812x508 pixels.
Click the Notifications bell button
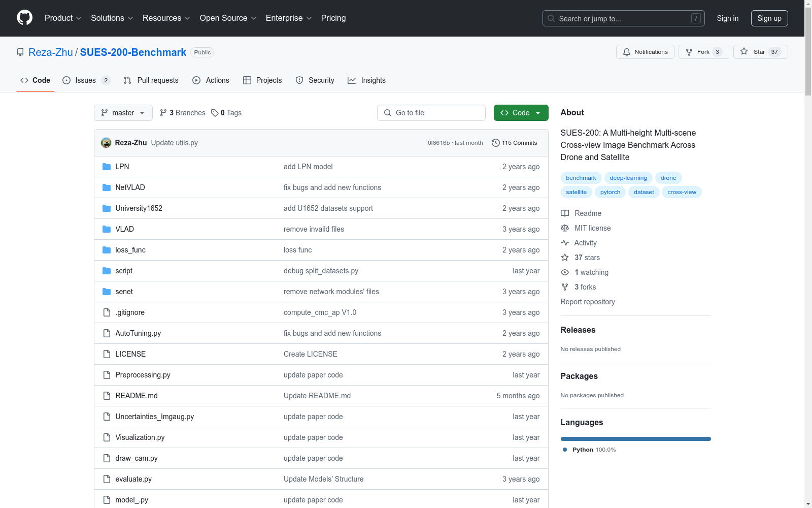pyautogui.click(x=645, y=52)
